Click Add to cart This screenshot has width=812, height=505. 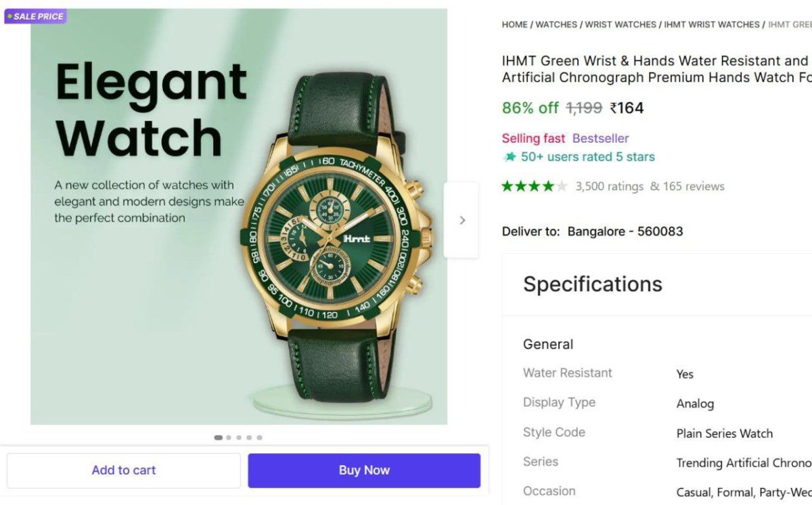pyautogui.click(x=124, y=470)
